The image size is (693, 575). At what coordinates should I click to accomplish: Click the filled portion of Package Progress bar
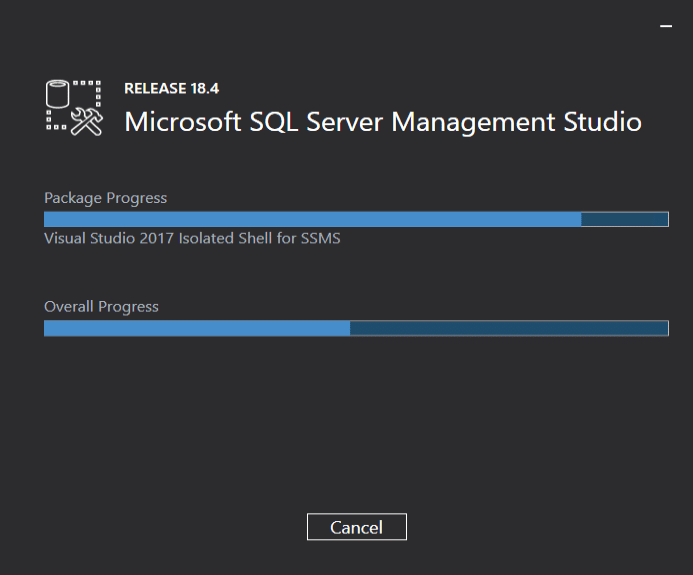[x=312, y=219]
